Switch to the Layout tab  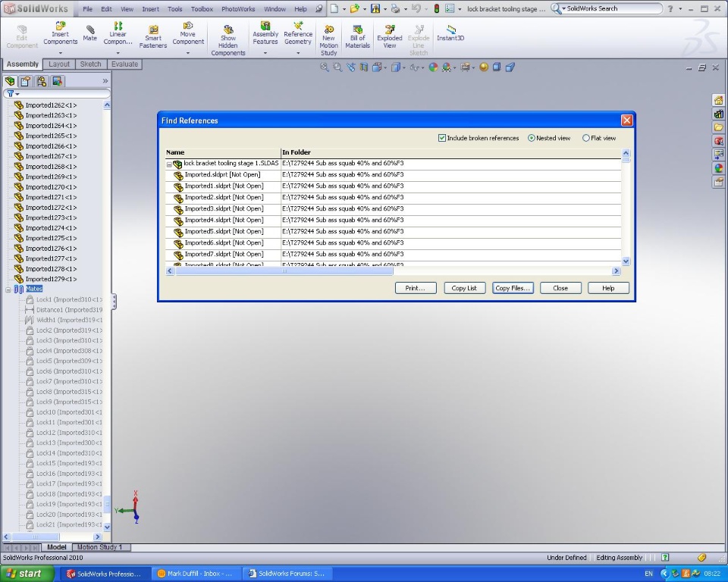59,64
